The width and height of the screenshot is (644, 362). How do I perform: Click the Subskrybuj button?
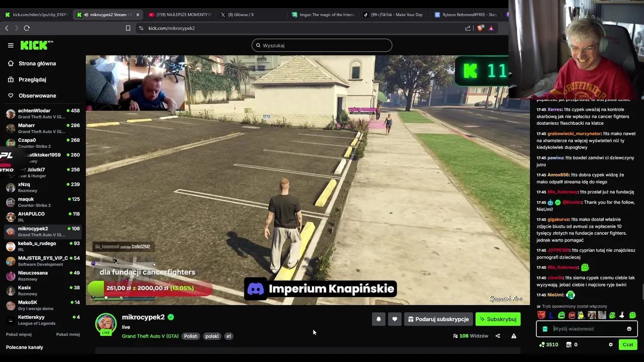[498, 319]
